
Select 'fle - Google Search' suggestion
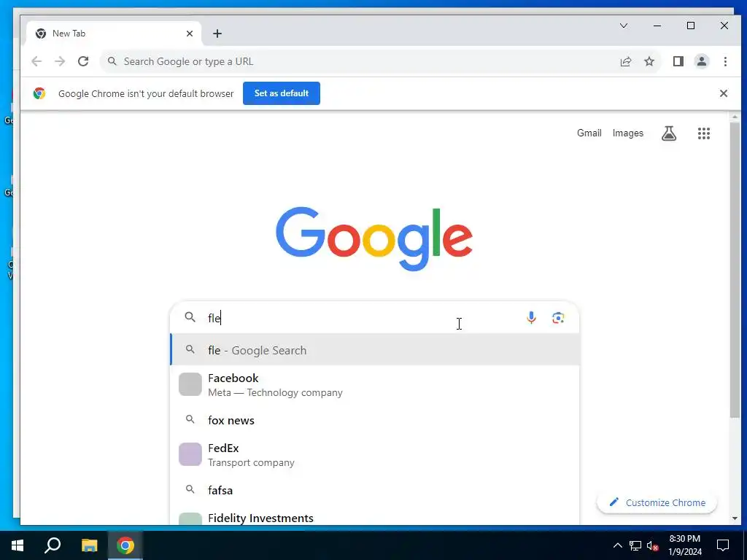pyautogui.click(x=375, y=350)
